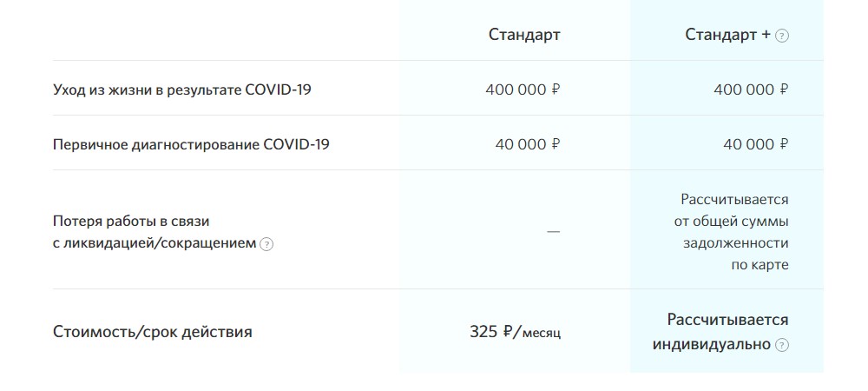
Task: Click the question mark after ликвидацией/сокращением
Action: [x=266, y=244]
